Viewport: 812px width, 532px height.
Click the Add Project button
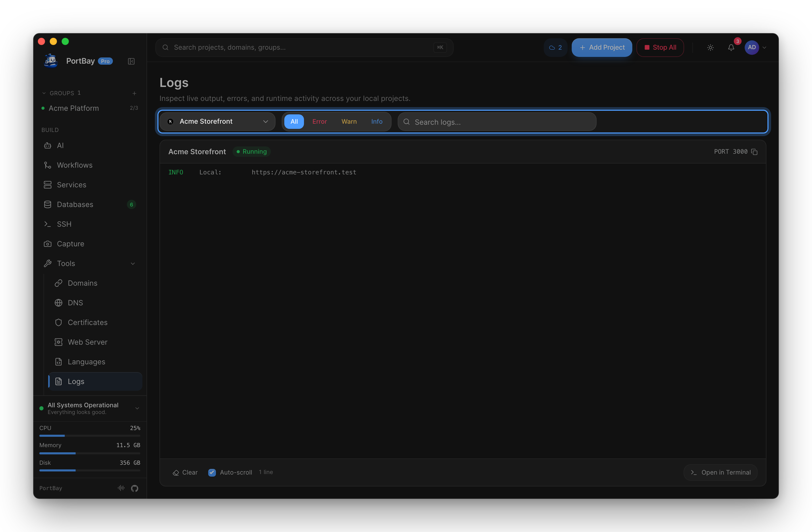pos(602,47)
